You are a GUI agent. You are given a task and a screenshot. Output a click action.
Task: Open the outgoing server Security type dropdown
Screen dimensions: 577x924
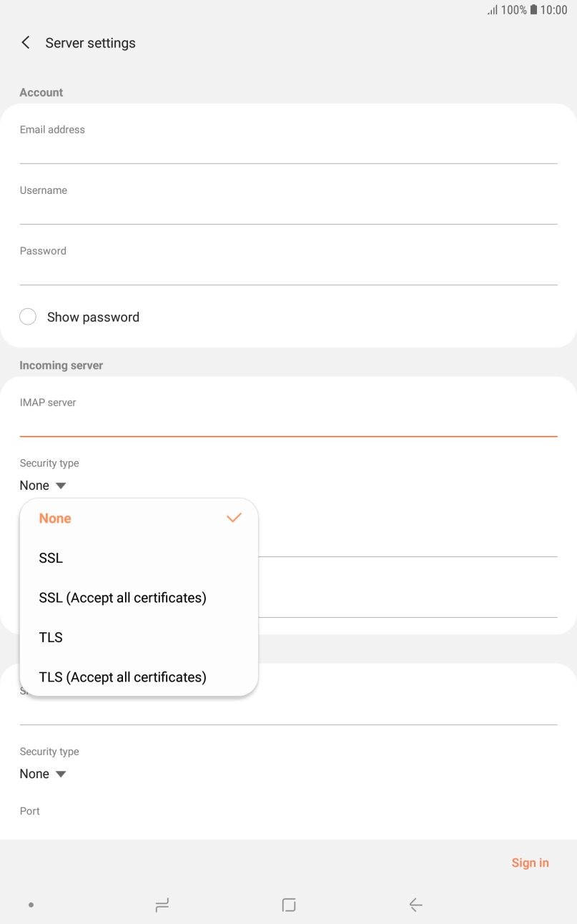tap(43, 773)
